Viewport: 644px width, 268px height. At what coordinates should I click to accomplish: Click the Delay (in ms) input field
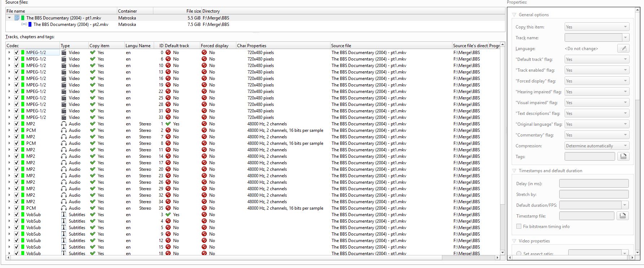tap(593, 184)
